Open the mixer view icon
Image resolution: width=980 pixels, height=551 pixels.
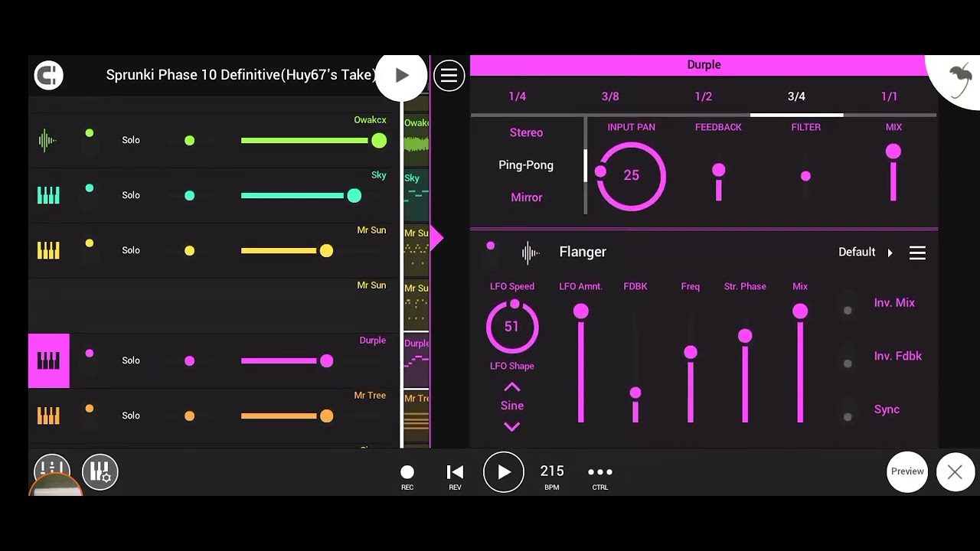point(51,471)
